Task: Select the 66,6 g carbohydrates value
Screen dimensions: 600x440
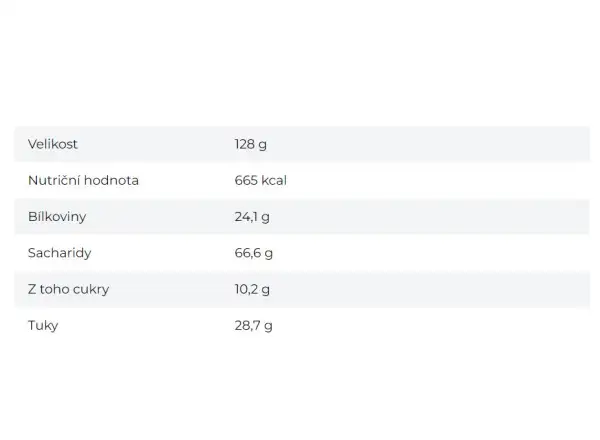Action: click(254, 253)
